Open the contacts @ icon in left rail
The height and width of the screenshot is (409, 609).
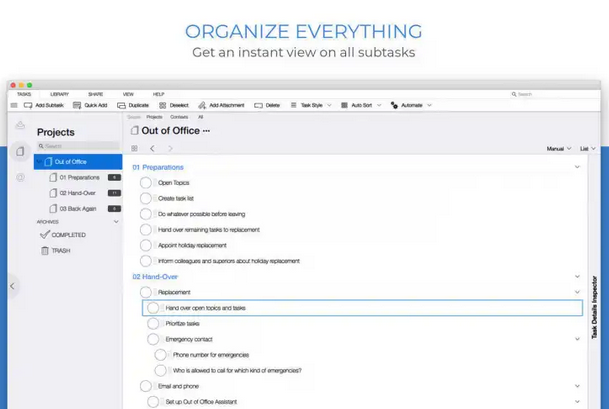[20, 178]
